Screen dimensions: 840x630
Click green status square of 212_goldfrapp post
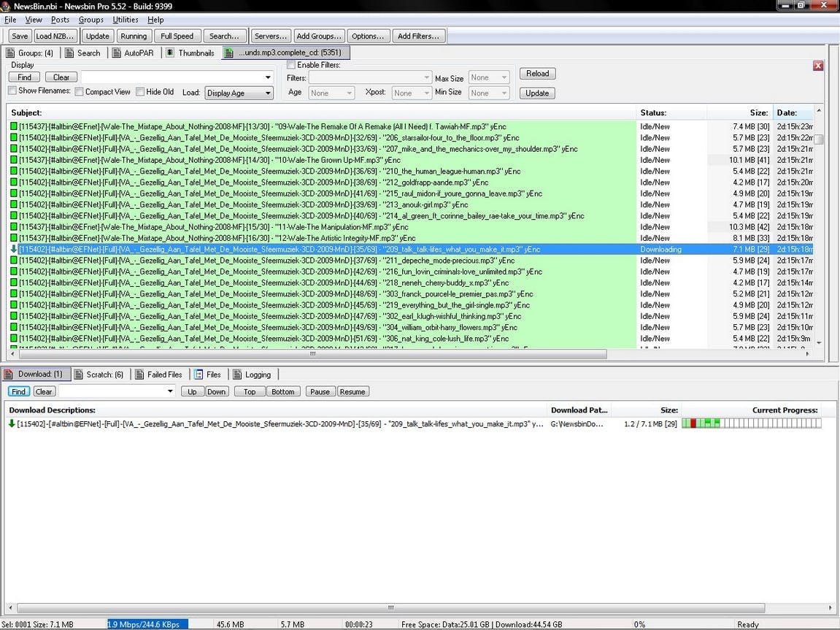(14, 183)
